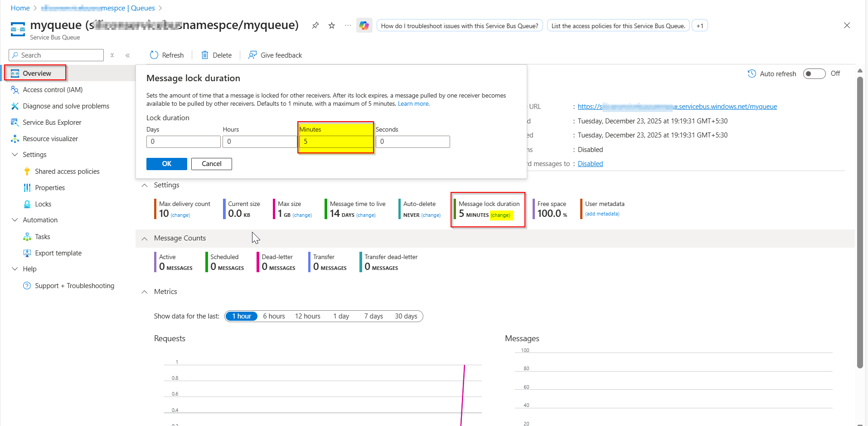Confirm lock duration with OK button

click(167, 164)
